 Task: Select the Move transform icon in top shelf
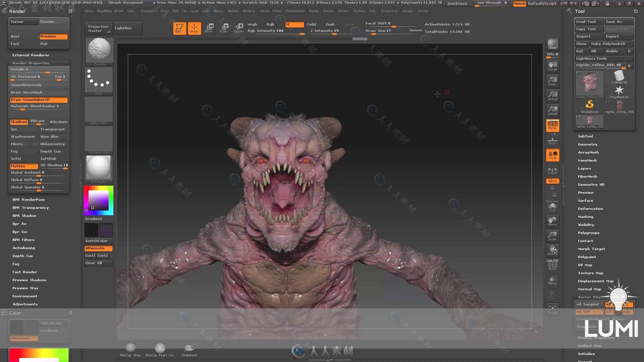click(209, 28)
